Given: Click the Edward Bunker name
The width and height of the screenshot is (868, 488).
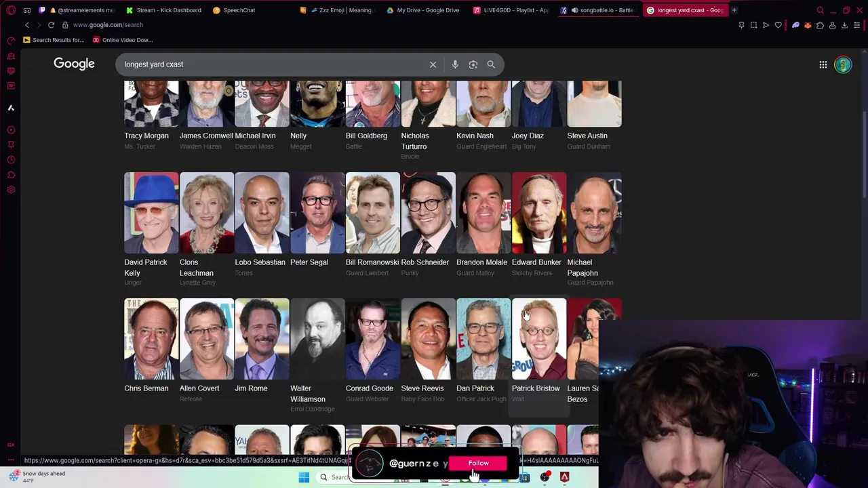Looking at the screenshot, I should point(536,262).
